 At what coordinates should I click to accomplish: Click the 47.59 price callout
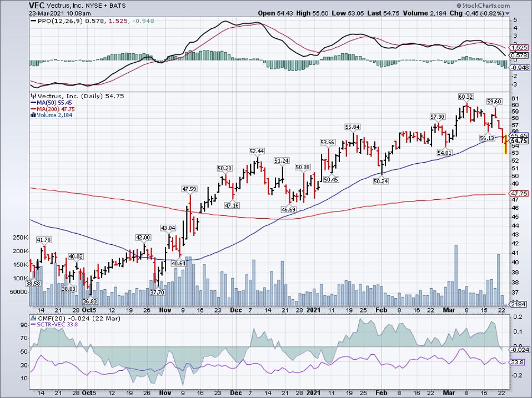[x=189, y=189]
